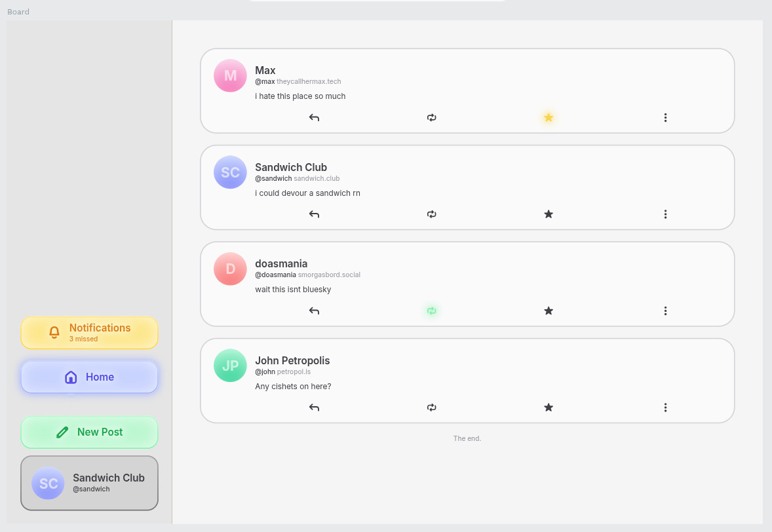Open Max's profile via display name

(x=265, y=70)
